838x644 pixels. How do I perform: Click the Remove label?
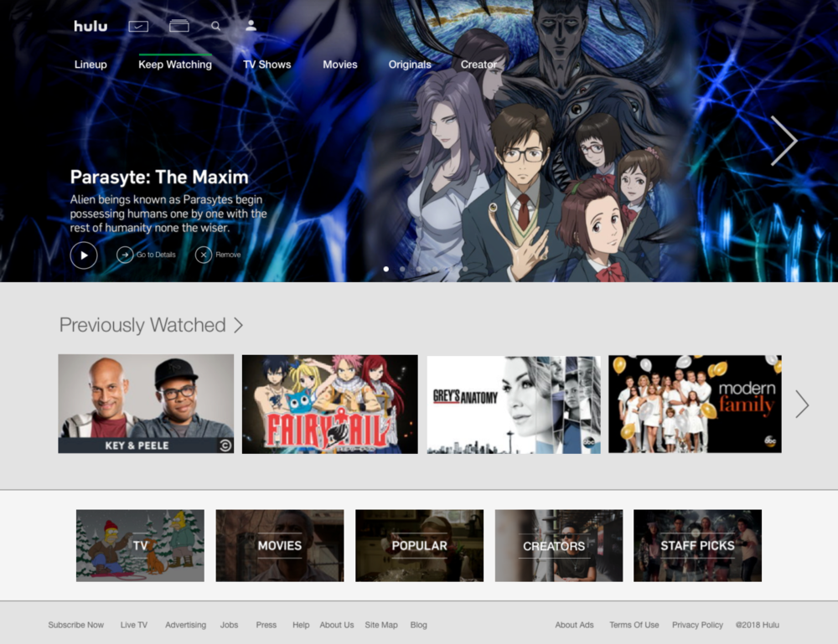click(228, 255)
